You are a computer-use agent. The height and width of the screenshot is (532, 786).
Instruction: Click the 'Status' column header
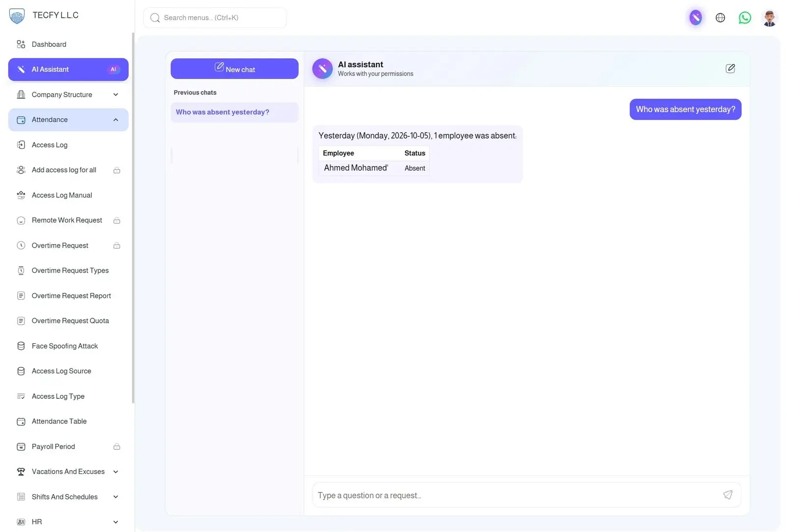[415, 153]
